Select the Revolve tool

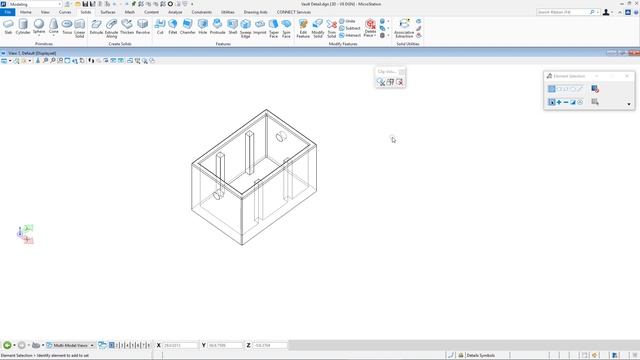point(143,27)
